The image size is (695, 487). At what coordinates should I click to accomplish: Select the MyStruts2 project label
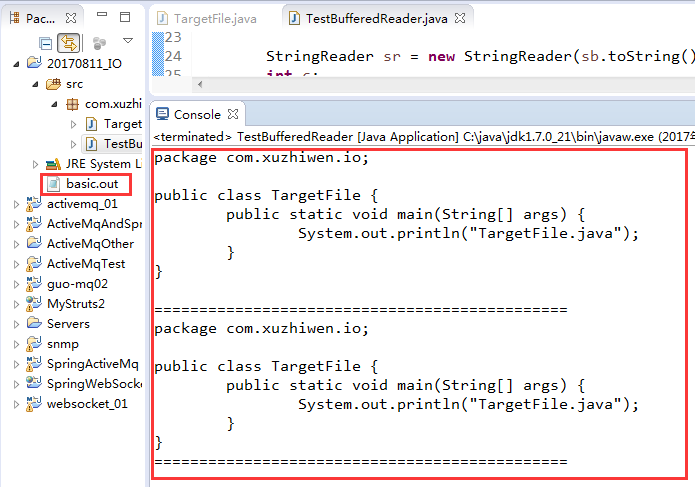tap(76, 304)
